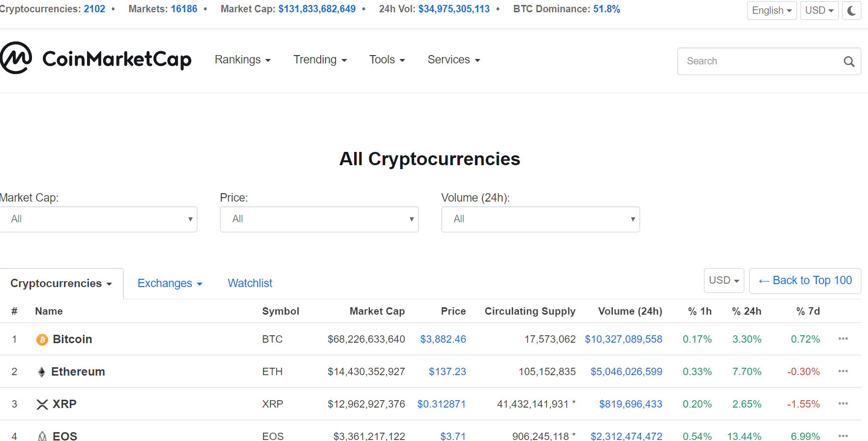Image resolution: width=868 pixels, height=441 pixels.
Task: Open the three-dot menu for Ethereum
Action: coord(843,371)
